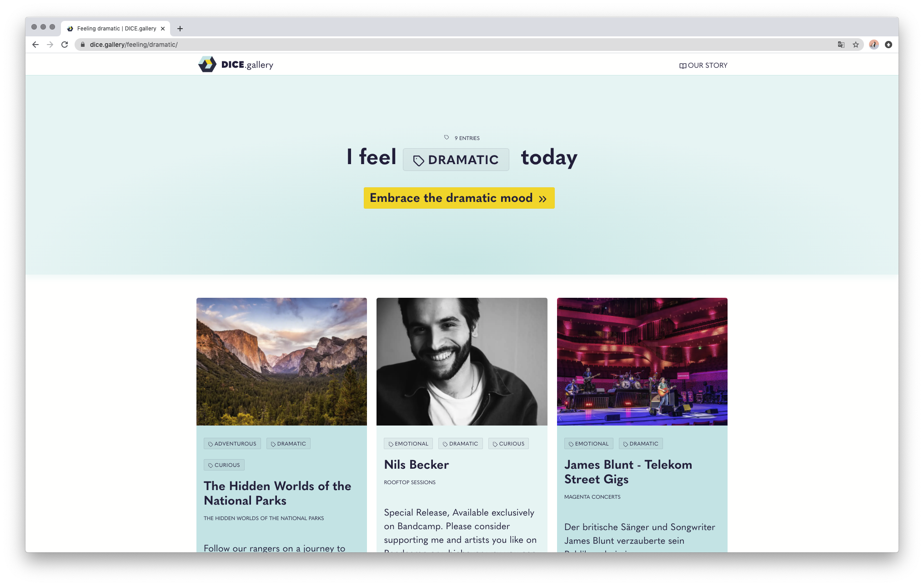Go back with browser back arrow
This screenshot has height=586, width=924.
point(35,45)
